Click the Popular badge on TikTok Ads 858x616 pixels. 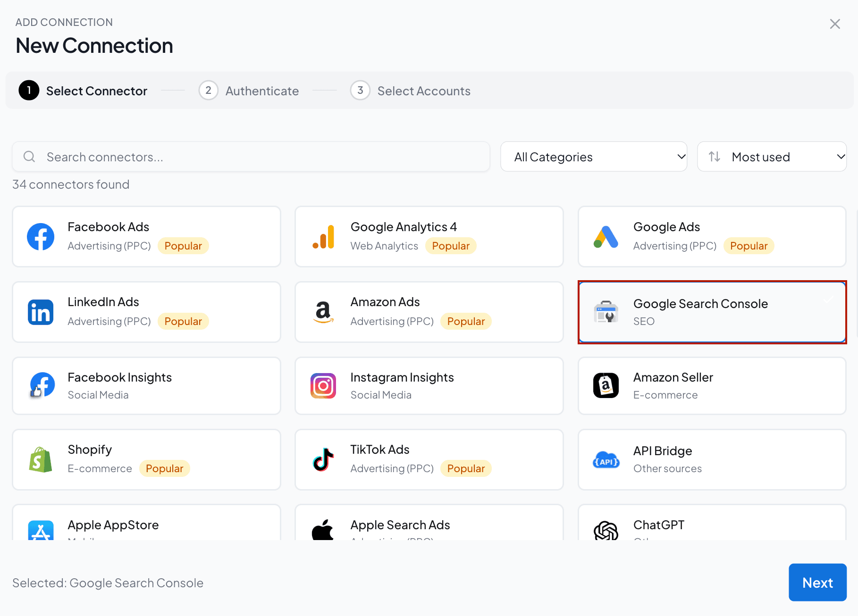tap(466, 468)
